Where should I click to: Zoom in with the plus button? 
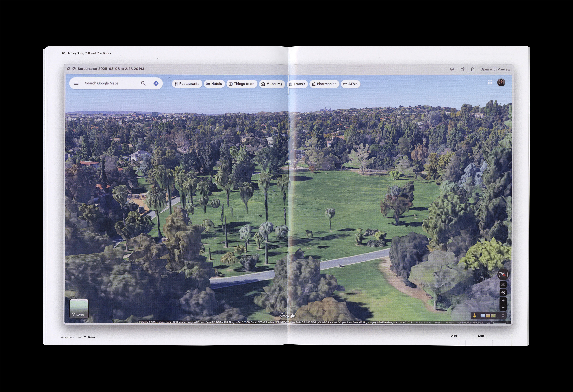click(x=503, y=300)
